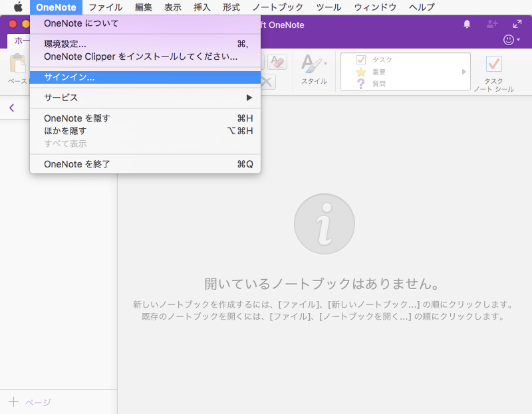The height and width of the screenshot is (414, 532).
Task: Open the 形式 menu
Action: tap(231, 7)
